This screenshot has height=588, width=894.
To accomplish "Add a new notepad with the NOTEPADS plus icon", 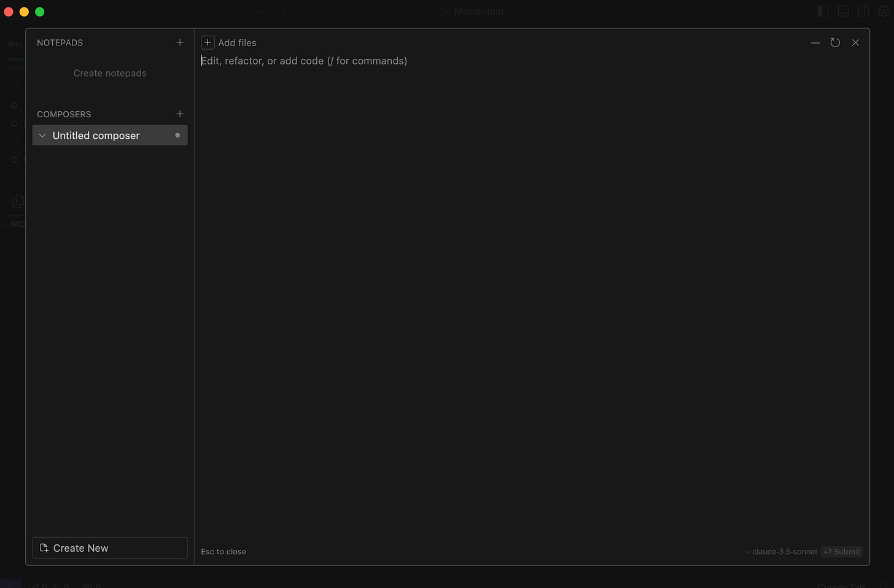I will click(180, 42).
